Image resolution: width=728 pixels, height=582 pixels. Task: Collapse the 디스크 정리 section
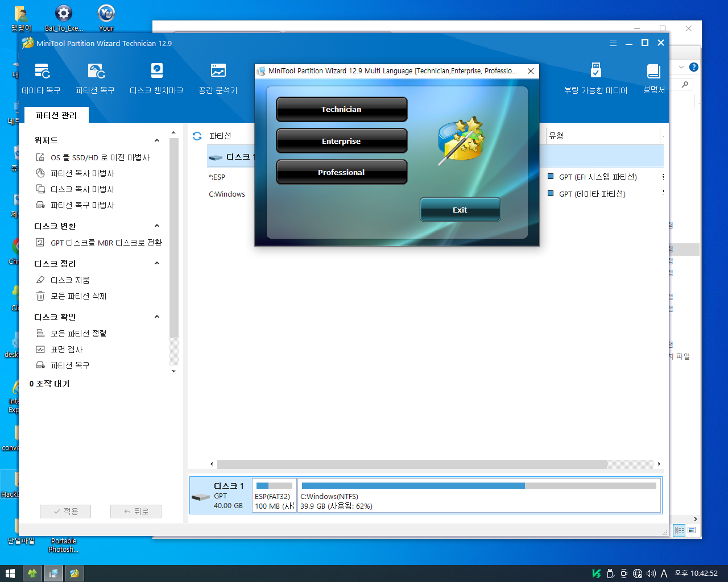(157, 263)
